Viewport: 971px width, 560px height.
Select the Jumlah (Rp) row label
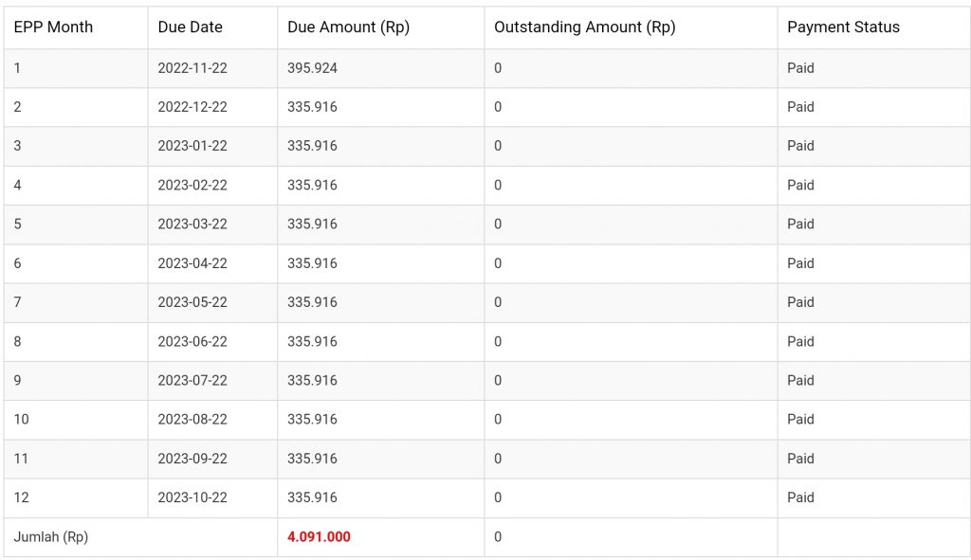point(51,537)
